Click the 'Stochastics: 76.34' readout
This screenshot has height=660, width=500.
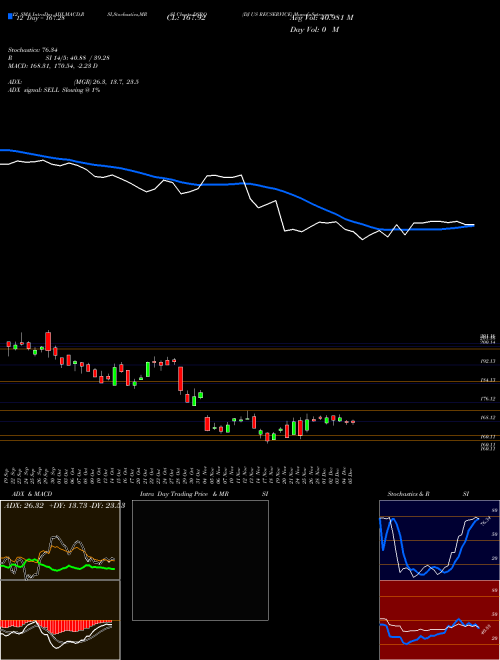coord(33,50)
